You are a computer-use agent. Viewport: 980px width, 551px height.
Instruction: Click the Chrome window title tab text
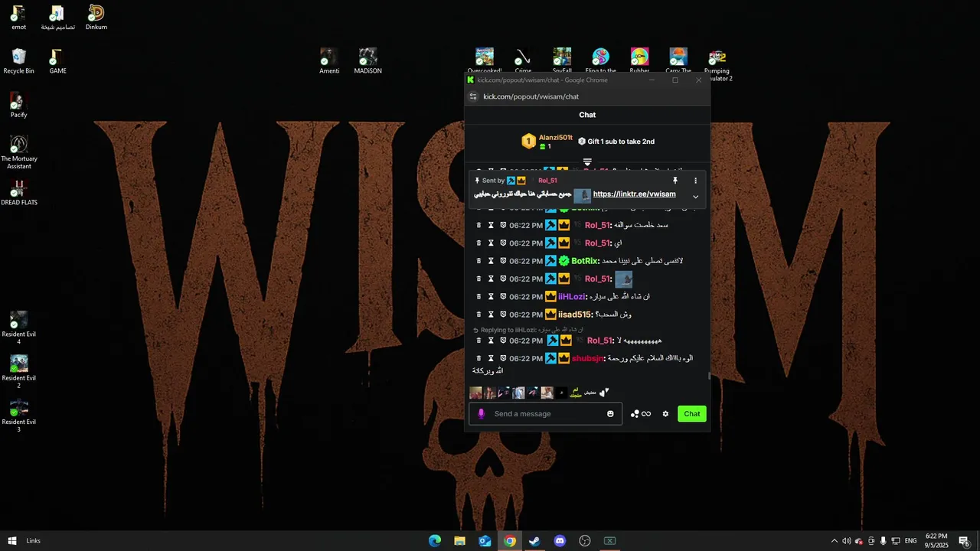542,80
